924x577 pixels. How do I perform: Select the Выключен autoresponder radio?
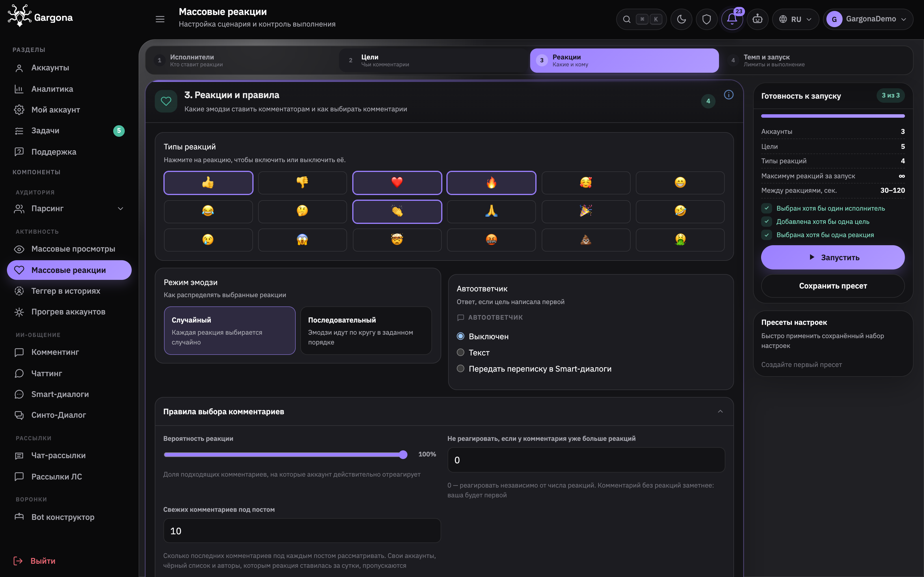pos(483,337)
